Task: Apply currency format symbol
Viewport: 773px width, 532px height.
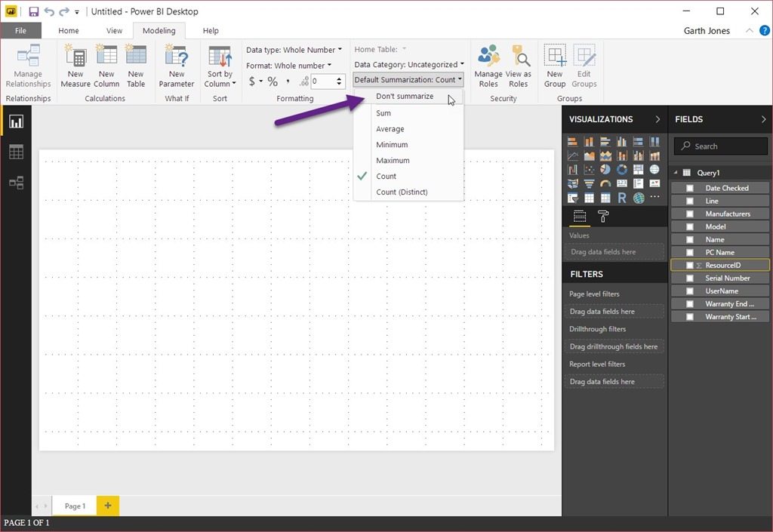Action: 252,81
